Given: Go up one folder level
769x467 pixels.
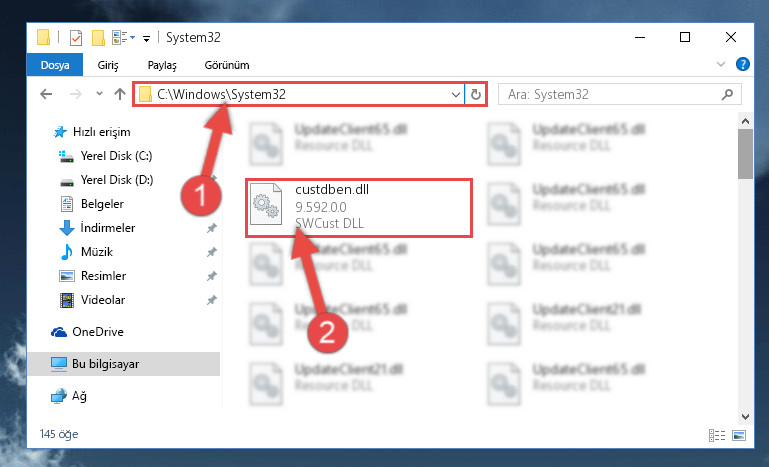Looking at the screenshot, I should tap(120, 94).
